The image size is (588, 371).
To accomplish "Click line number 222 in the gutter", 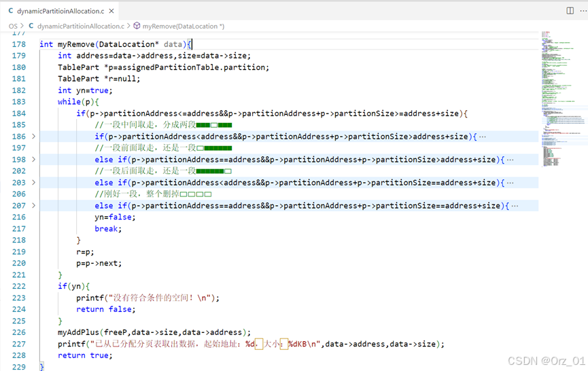I will (19, 286).
